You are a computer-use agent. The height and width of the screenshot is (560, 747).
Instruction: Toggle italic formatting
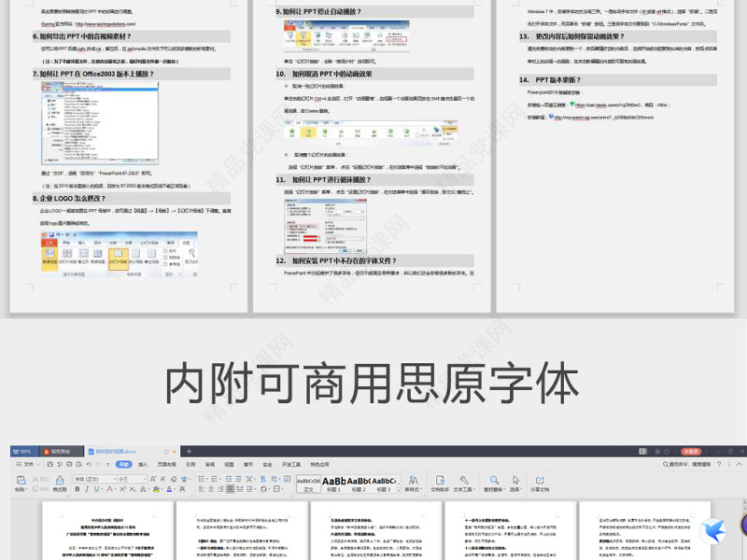click(x=86, y=489)
